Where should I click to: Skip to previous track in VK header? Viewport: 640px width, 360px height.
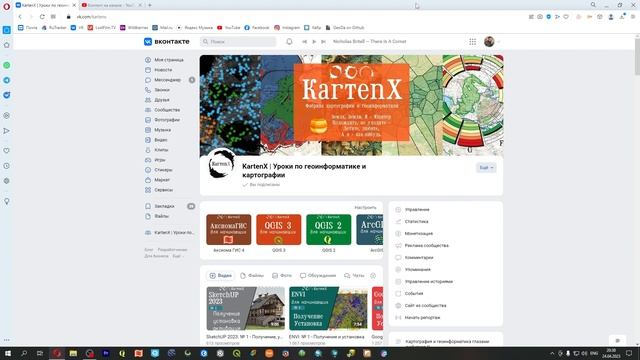[304, 42]
